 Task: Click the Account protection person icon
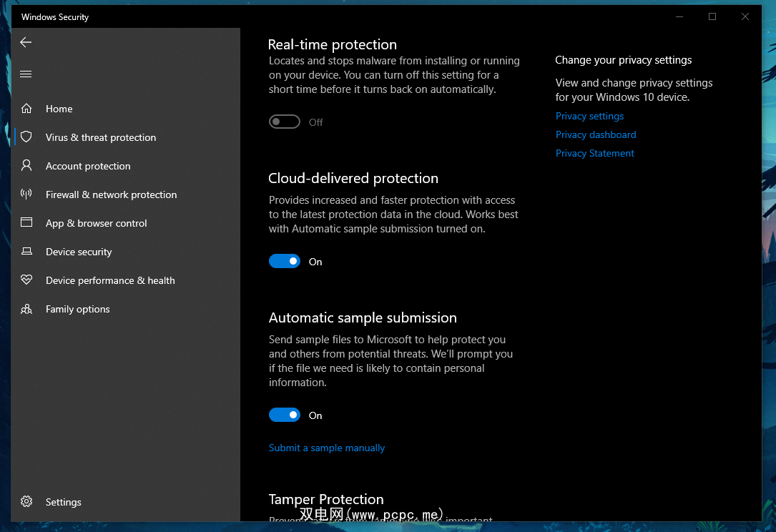pyautogui.click(x=26, y=165)
